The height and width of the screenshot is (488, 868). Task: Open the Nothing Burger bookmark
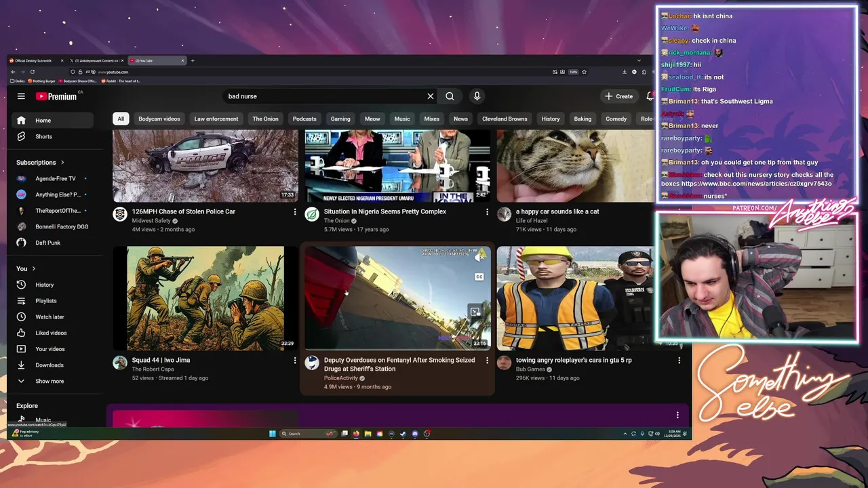coord(42,81)
